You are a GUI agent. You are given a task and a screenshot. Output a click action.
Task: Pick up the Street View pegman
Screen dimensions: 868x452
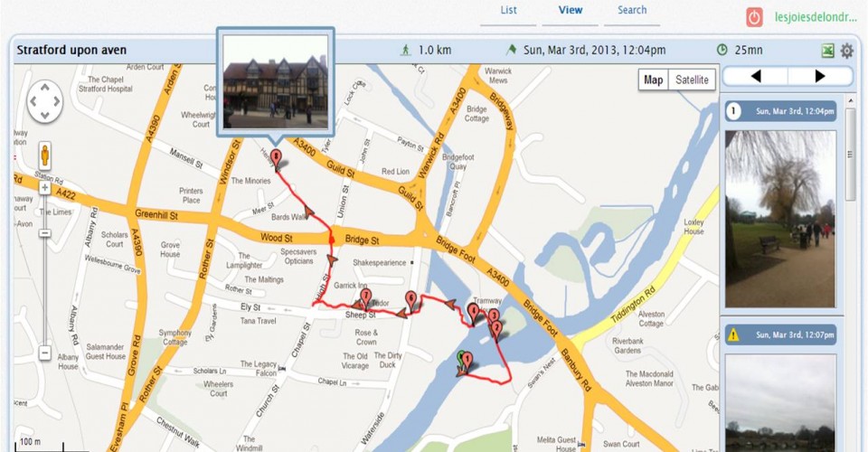click(45, 156)
